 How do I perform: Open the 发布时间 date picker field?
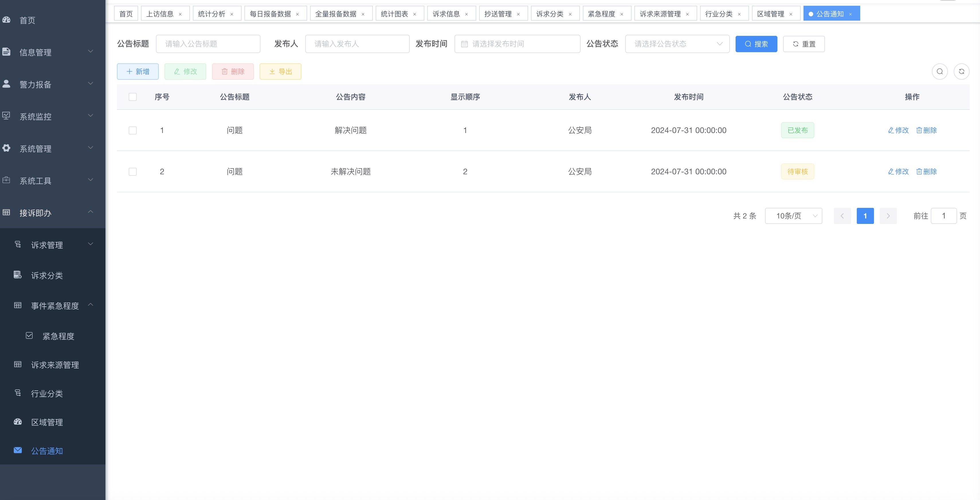pyautogui.click(x=518, y=44)
